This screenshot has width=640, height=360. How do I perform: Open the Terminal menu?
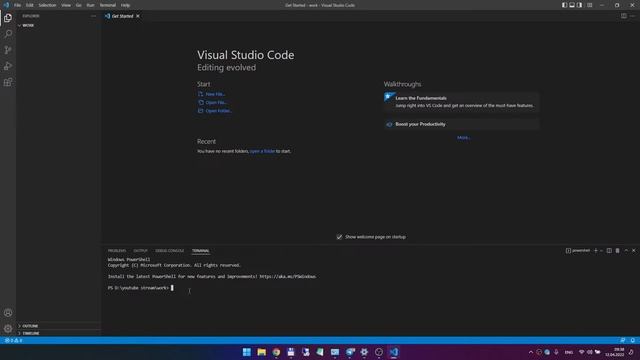108,5
